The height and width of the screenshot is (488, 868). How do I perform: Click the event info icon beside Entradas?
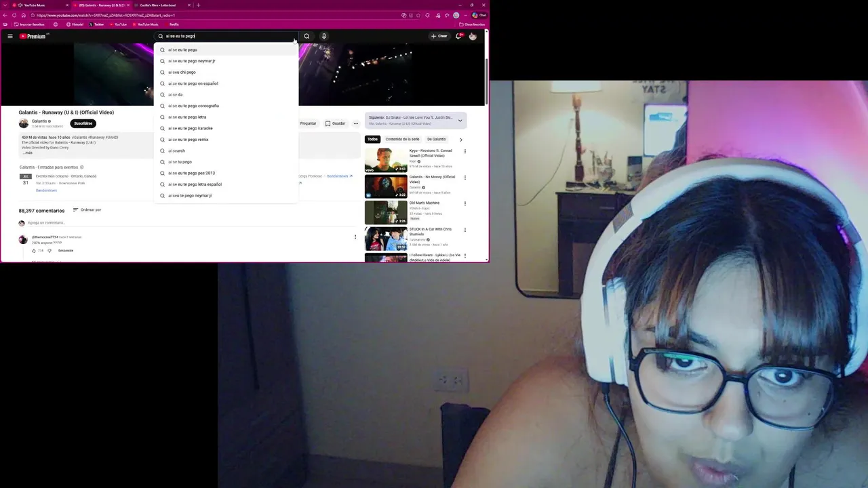(82, 167)
